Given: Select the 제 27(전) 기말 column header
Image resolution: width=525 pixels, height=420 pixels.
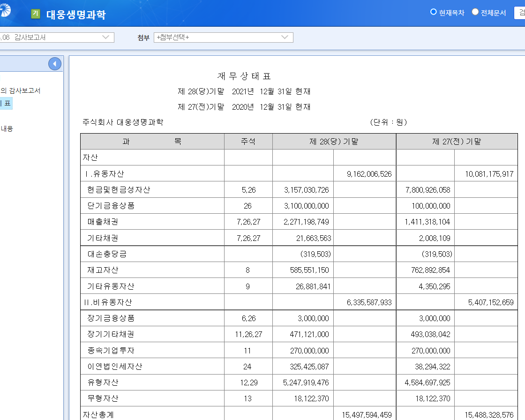Looking at the screenshot, I should coord(458,141).
